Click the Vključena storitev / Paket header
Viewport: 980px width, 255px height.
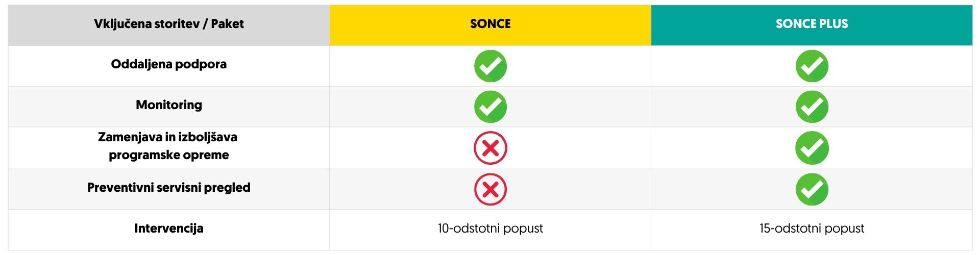pos(169,24)
